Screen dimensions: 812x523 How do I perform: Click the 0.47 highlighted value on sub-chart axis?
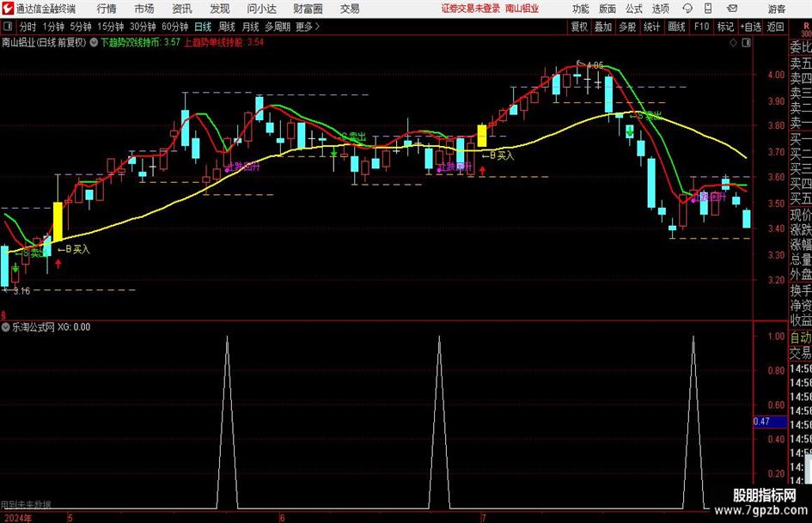770,422
